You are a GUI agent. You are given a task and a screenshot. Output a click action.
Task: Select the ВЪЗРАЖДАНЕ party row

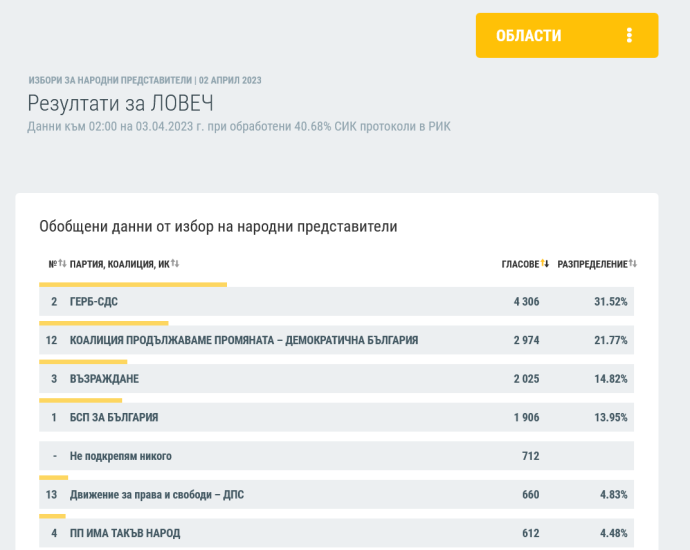coord(337,378)
